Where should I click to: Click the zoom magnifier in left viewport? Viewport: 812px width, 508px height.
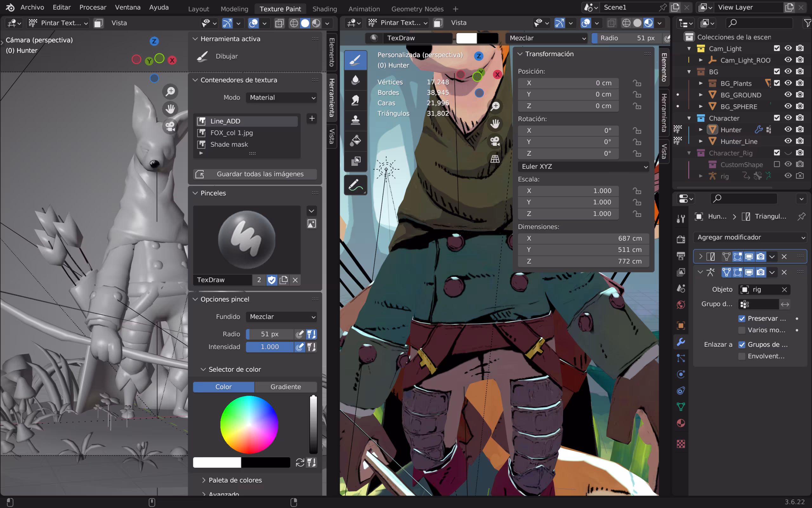[170, 91]
